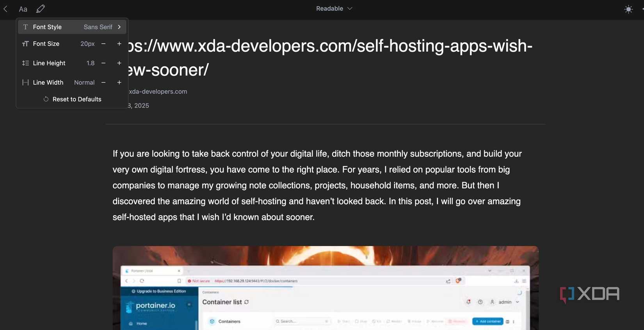The height and width of the screenshot is (330, 644).
Task: Click the Font Size label
Action: 46,44
